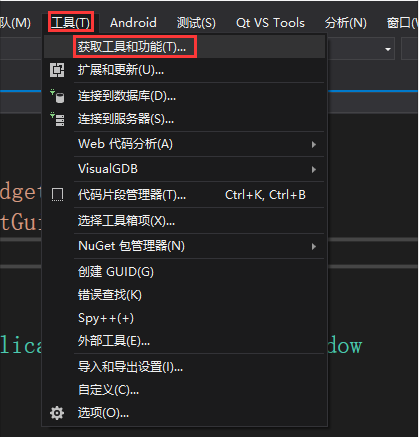Viewport: 419px width, 437px height.
Task: Select 创建 GUID(G) entry
Action: pos(184,272)
